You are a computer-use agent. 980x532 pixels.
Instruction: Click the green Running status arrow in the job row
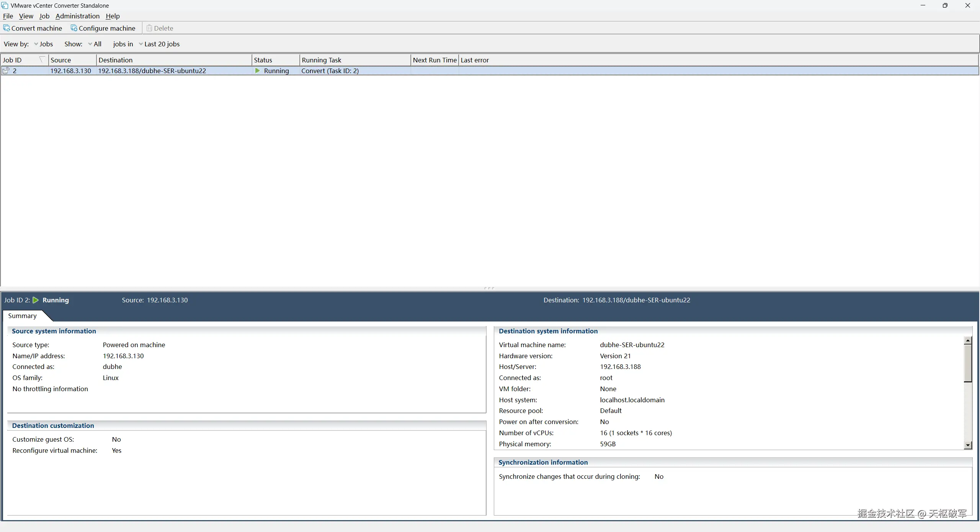coord(258,71)
